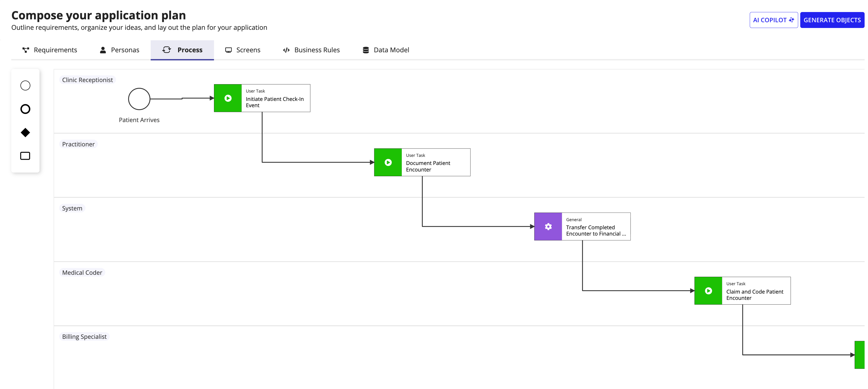The height and width of the screenshot is (389, 868).
Task: Click the AI Copilot sparkle icon
Action: click(x=791, y=20)
